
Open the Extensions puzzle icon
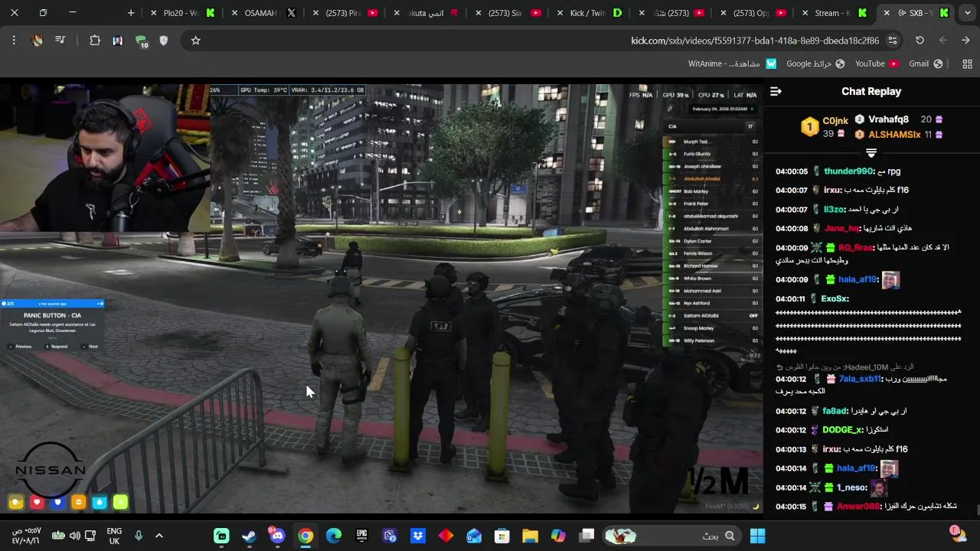tap(95, 41)
